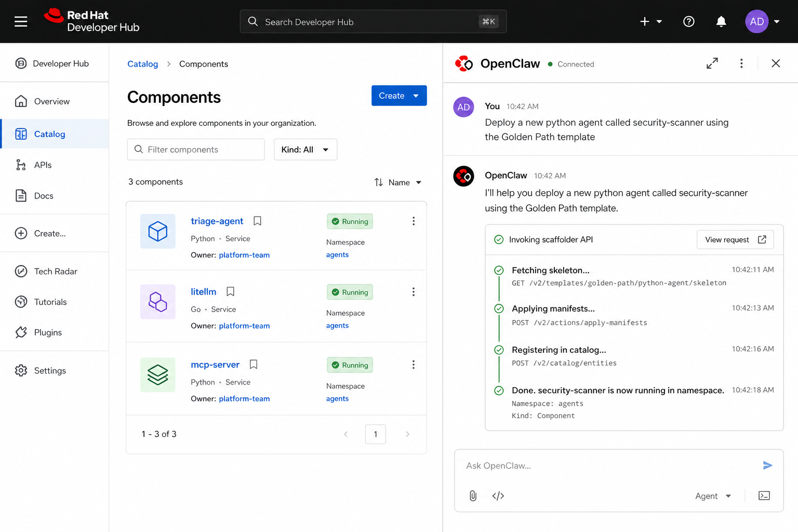Open OpenClaw panel options kebab menu
798x532 pixels.
(741, 63)
